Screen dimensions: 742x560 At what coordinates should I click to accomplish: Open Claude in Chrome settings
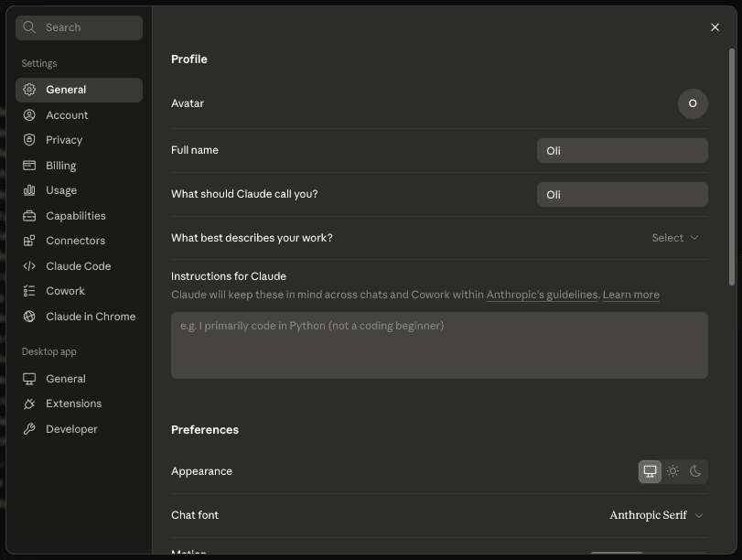point(79,317)
